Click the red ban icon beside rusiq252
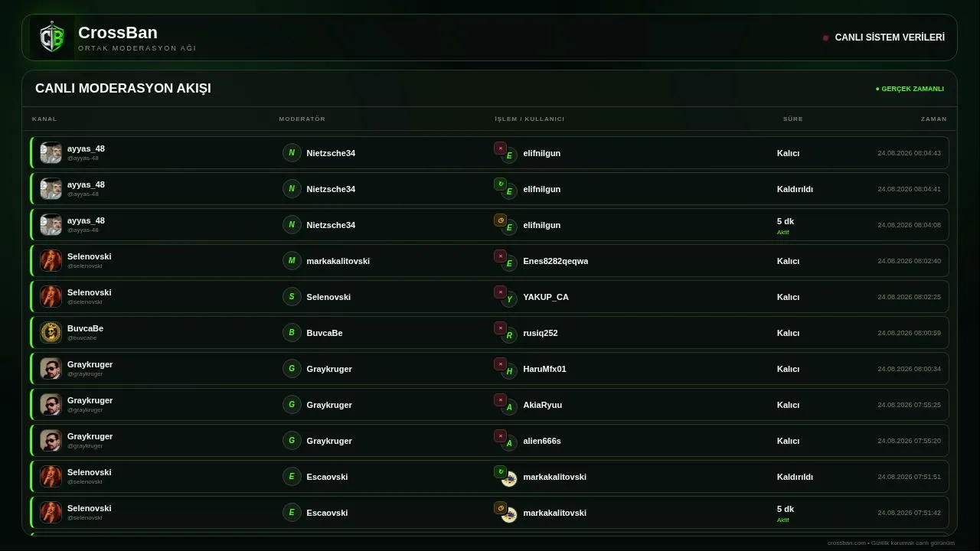 click(x=500, y=328)
